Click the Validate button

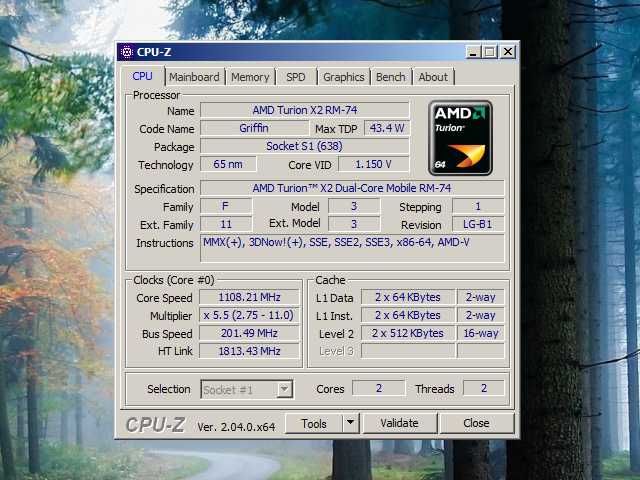point(399,423)
